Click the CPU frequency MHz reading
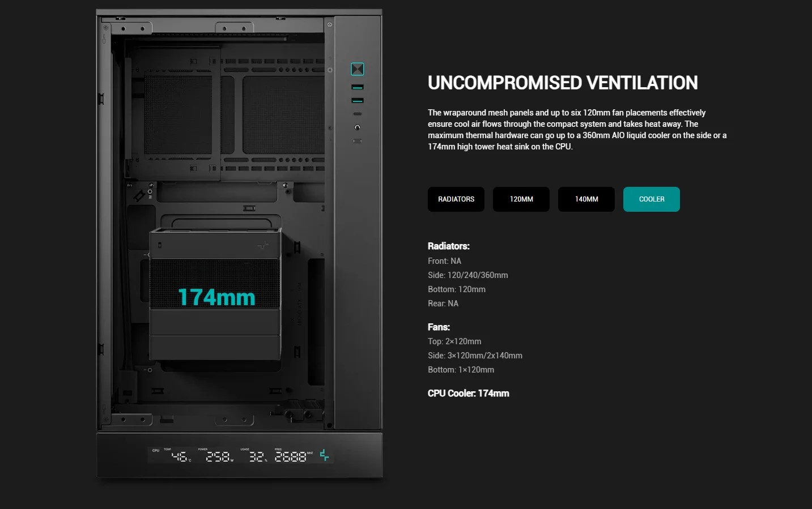Screen dimensions: 812x509 point(291,456)
